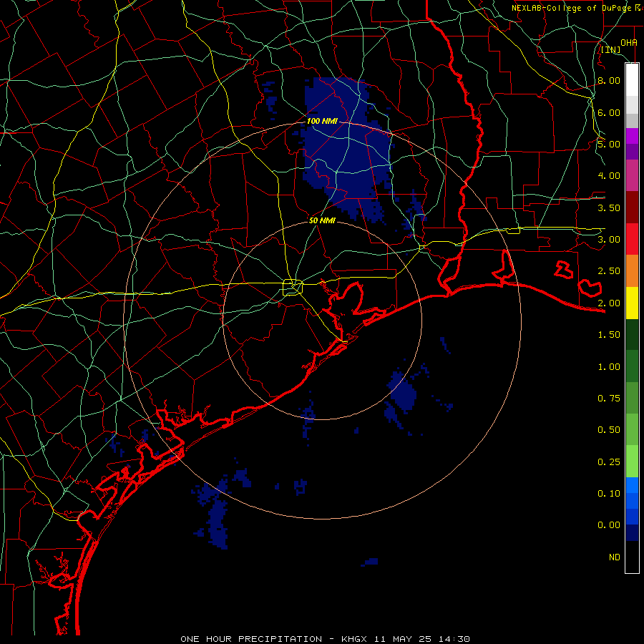Image resolution: width=644 pixels, height=644 pixels.
Task: Click the 0.00 legend value
Action: [609, 525]
